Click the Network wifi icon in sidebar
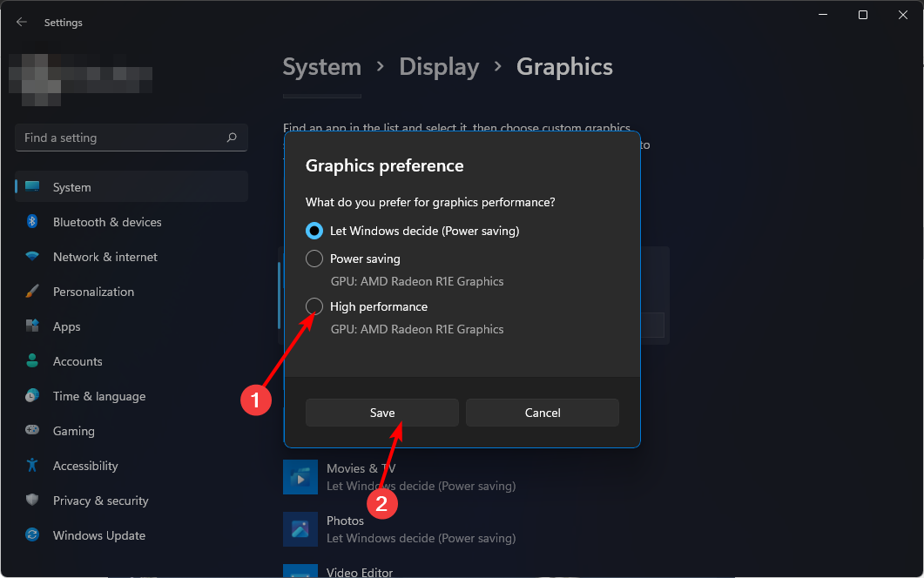 [32, 256]
